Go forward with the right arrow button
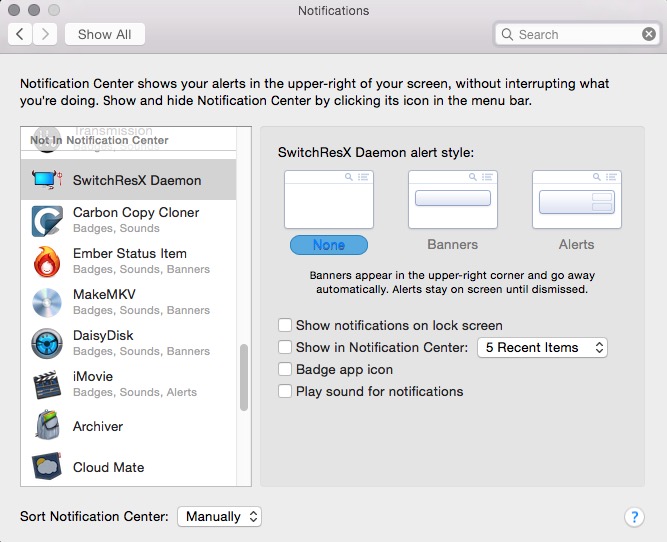The image size is (667, 542). pyautogui.click(x=45, y=34)
